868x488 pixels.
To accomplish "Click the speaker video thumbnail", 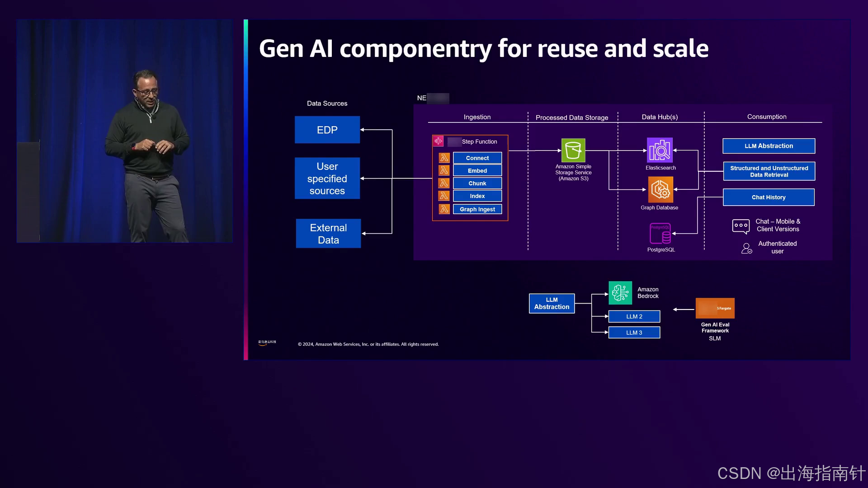I will (x=125, y=131).
